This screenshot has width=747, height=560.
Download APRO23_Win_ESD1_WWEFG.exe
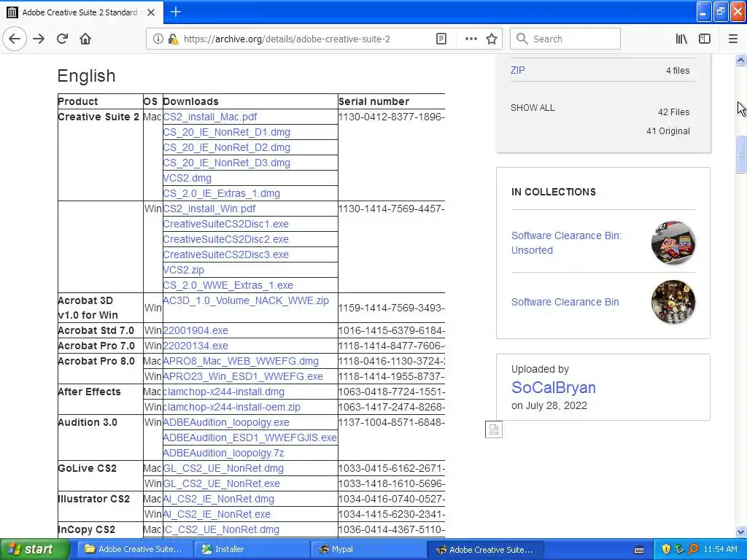tap(243, 376)
